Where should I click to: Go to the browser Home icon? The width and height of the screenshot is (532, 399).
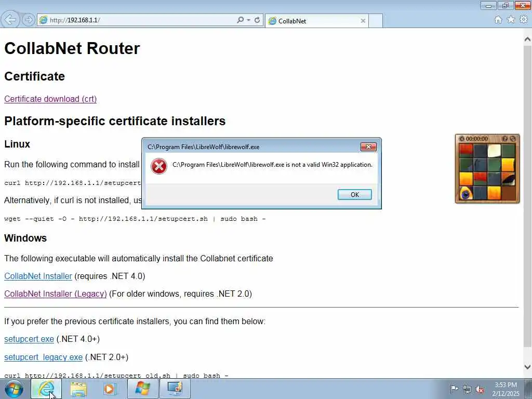(498, 20)
